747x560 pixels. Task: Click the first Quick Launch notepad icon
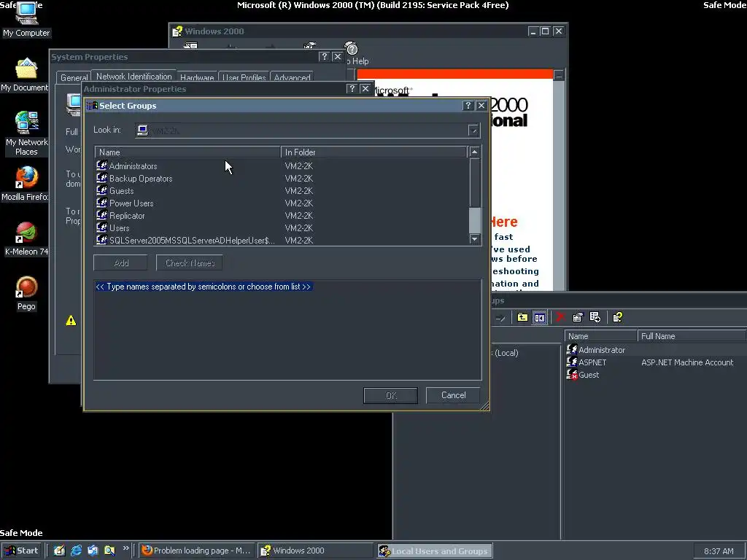(59, 551)
